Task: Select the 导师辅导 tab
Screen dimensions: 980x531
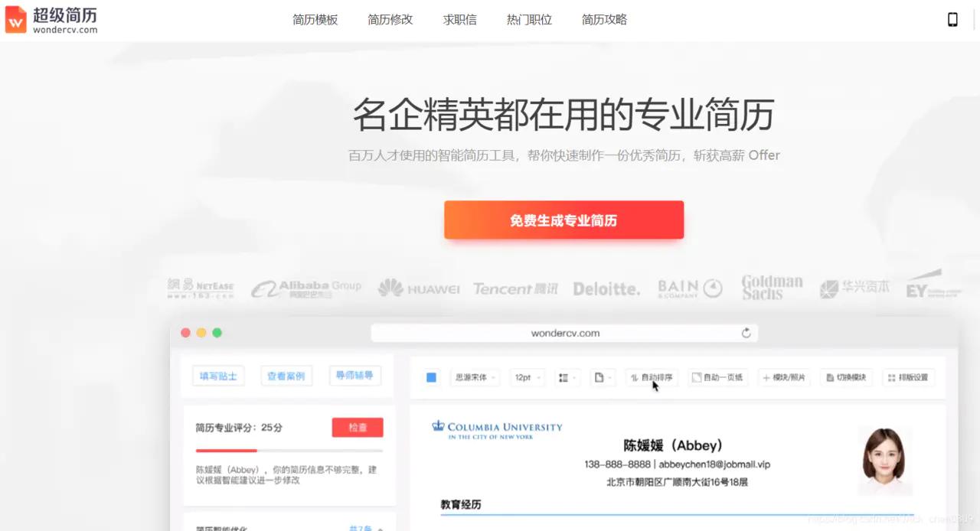Action: coord(354,374)
